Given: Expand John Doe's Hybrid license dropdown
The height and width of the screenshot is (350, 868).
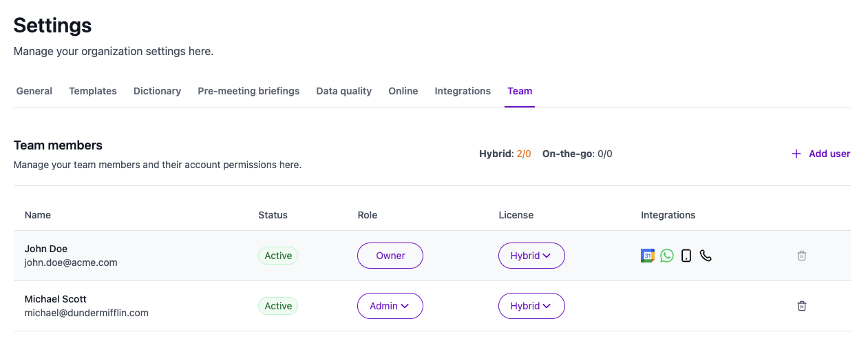Looking at the screenshot, I should click(x=531, y=256).
